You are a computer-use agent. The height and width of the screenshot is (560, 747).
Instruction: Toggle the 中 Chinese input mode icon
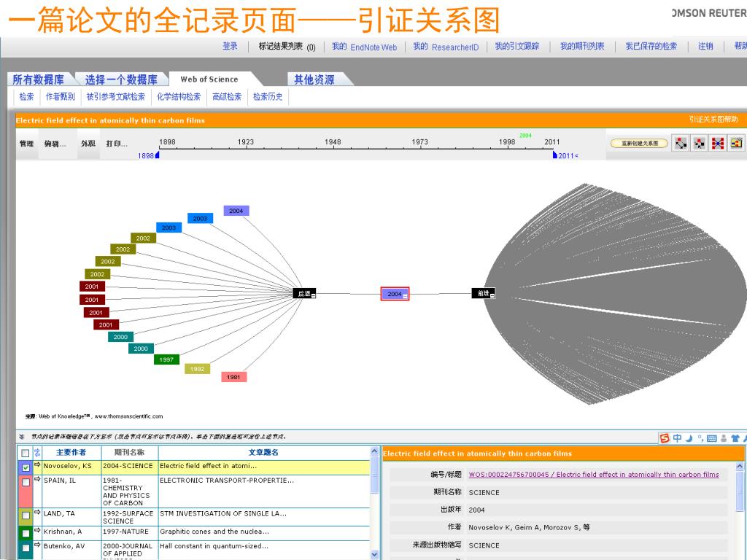[x=677, y=438]
